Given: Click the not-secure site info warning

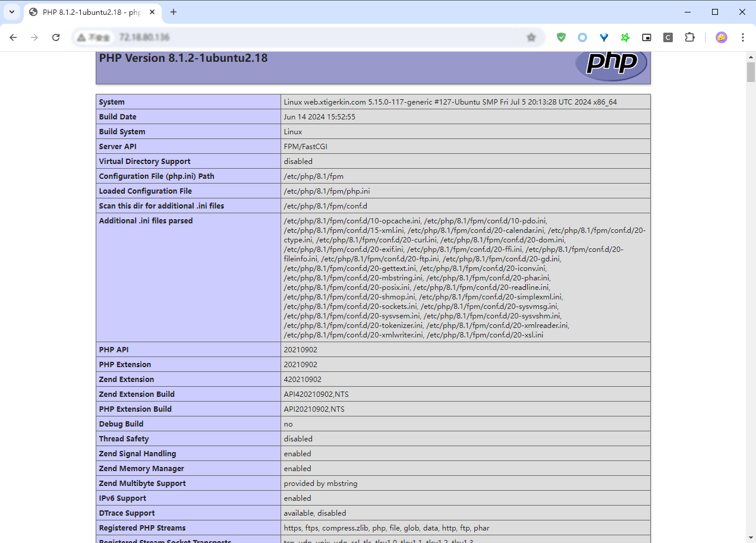Looking at the screenshot, I should 93,37.
